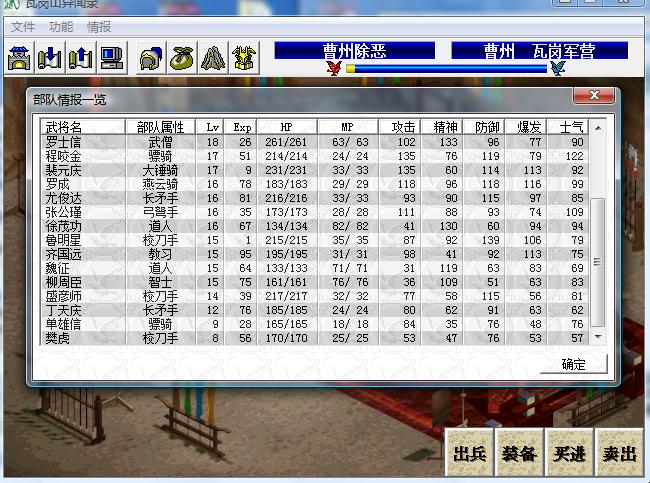Viewport: 650px width, 483px height.
Task: Click the 确定 button
Action: [x=574, y=364]
